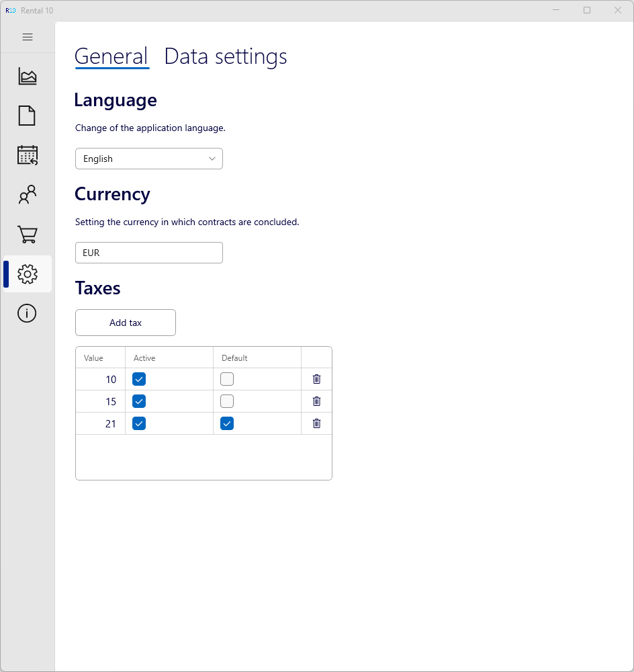Delete the 21 tax entry
Screen dimensions: 634x672
click(317, 423)
